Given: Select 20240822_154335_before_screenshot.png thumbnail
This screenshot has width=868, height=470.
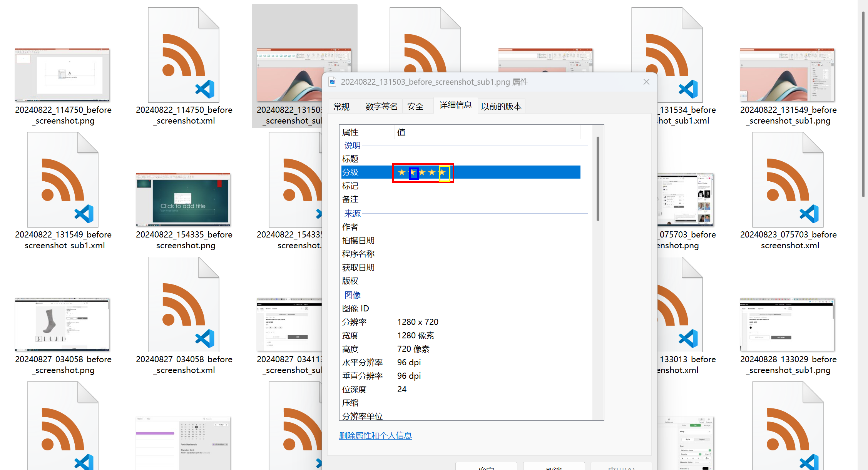Looking at the screenshot, I should [x=183, y=199].
